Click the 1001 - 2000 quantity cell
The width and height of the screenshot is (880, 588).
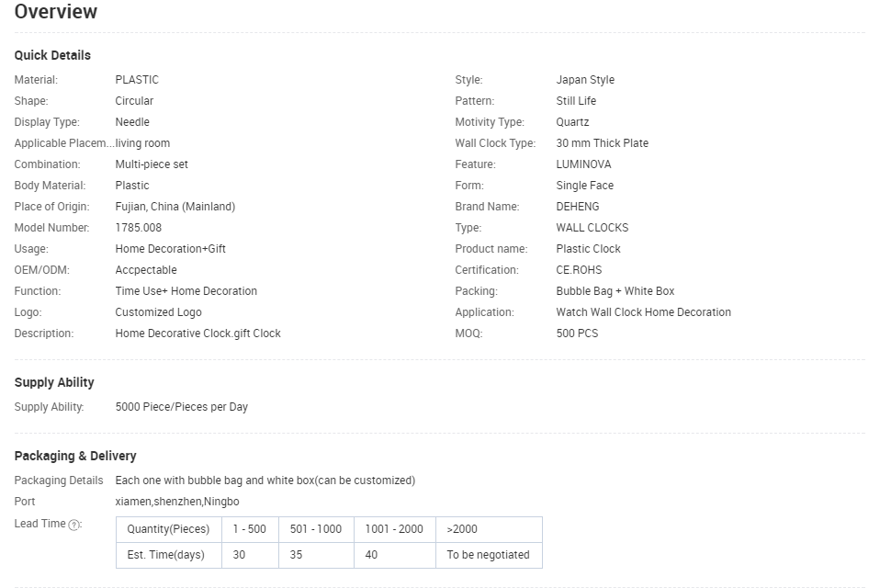click(394, 529)
